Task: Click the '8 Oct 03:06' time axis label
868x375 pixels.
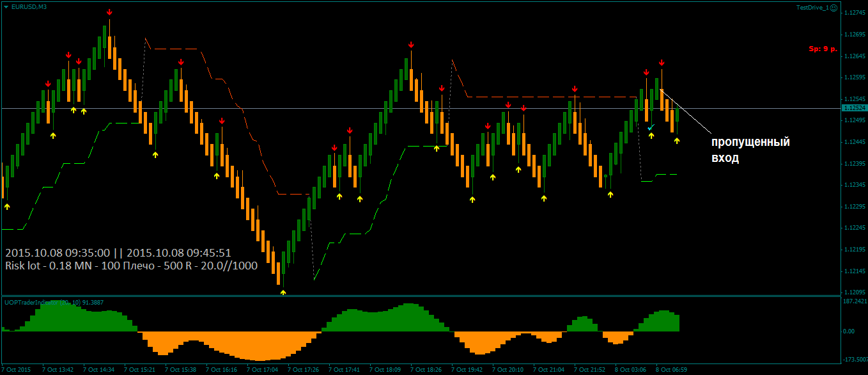Action: pyautogui.click(x=630, y=370)
